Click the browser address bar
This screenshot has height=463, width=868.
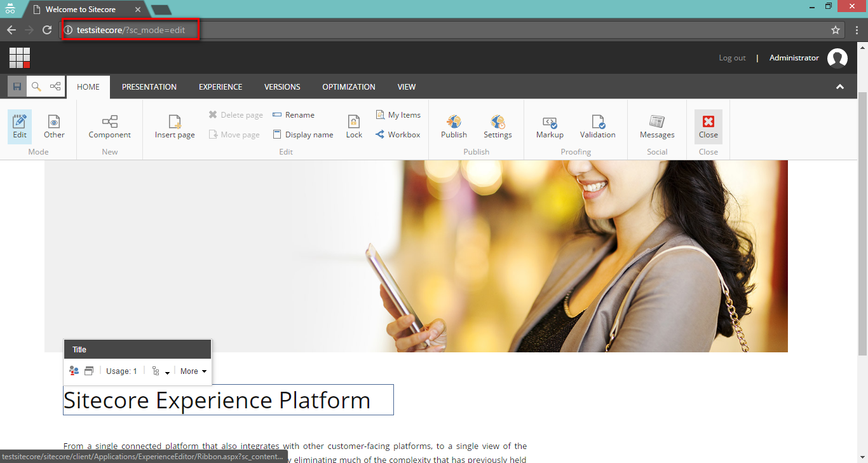coord(452,30)
